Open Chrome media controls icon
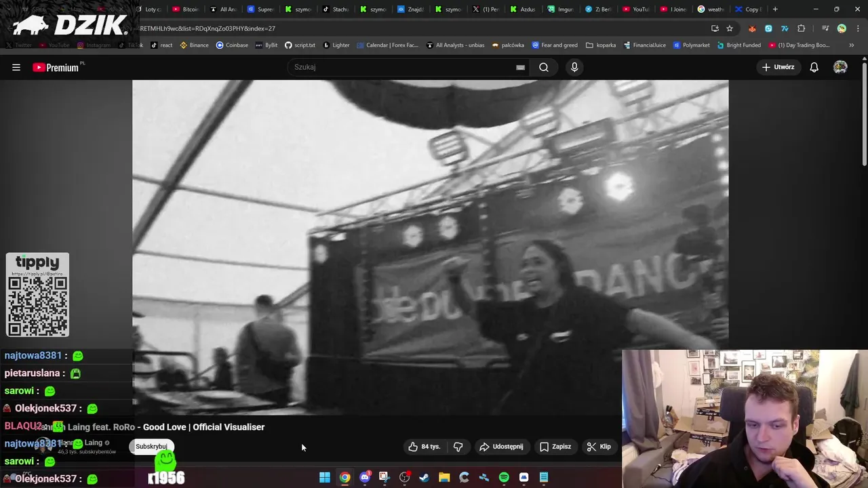 tap(825, 28)
